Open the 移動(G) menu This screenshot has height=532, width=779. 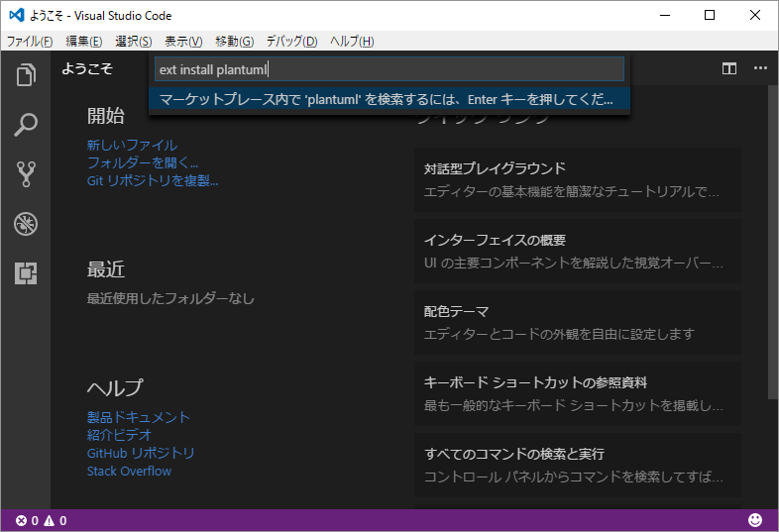coord(235,42)
